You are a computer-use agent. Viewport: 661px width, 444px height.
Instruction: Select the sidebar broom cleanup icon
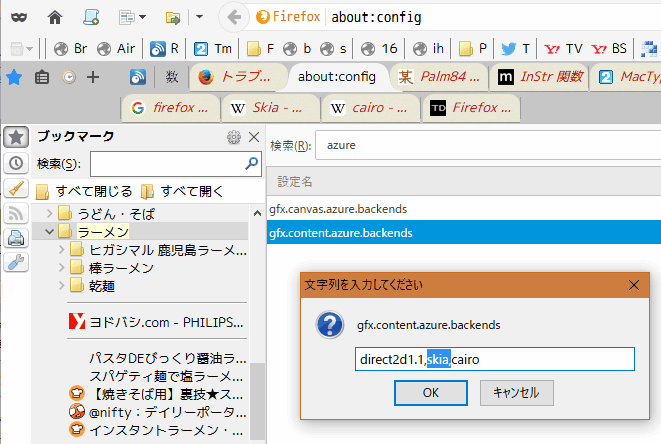click(x=16, y=188)
